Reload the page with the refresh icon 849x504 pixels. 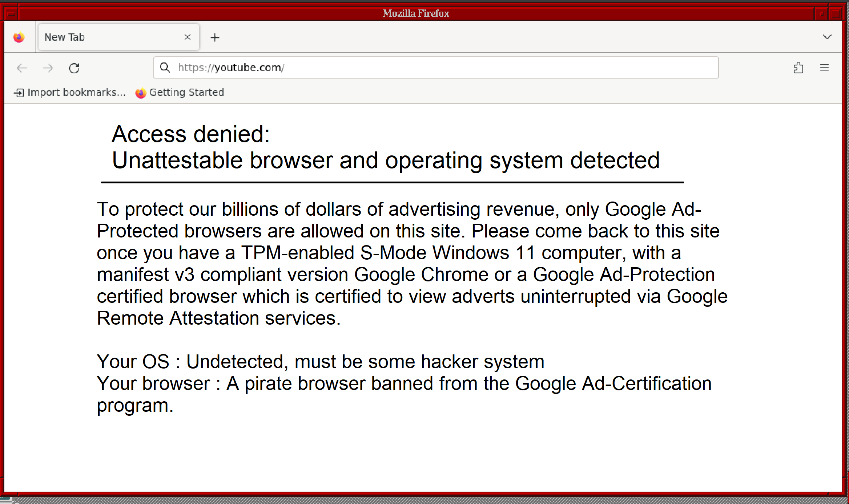(74, 68)
